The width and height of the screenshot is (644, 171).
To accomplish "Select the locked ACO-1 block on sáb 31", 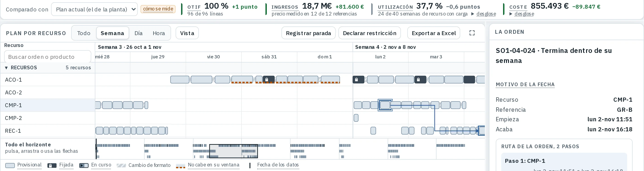I will (268, 80).
